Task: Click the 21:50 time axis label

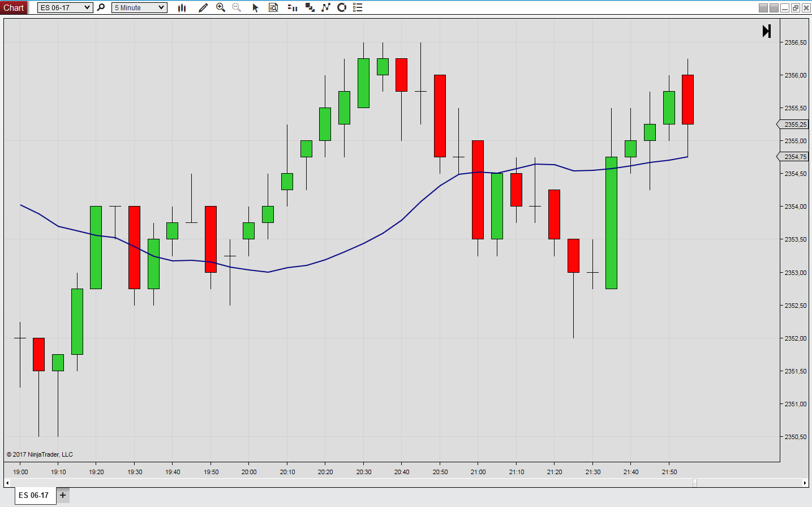Action: tap(669, 472)
